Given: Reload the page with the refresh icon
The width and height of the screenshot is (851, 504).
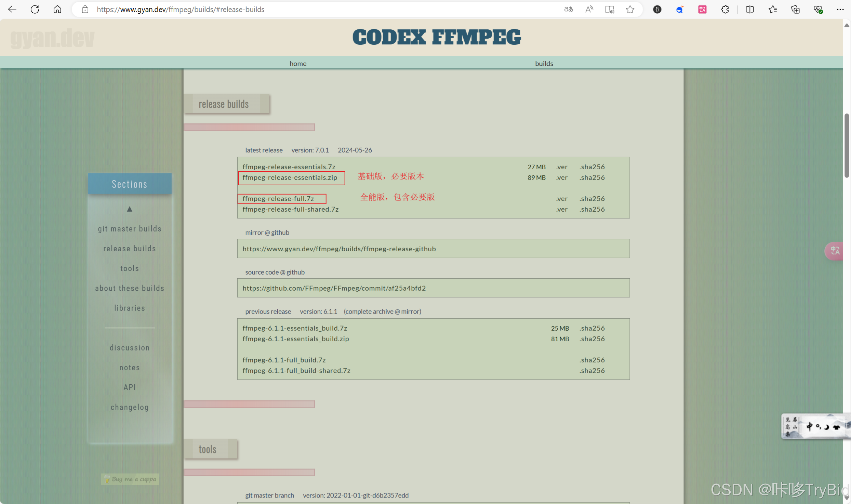Looking at the screenshot, I should coord(35,9).
